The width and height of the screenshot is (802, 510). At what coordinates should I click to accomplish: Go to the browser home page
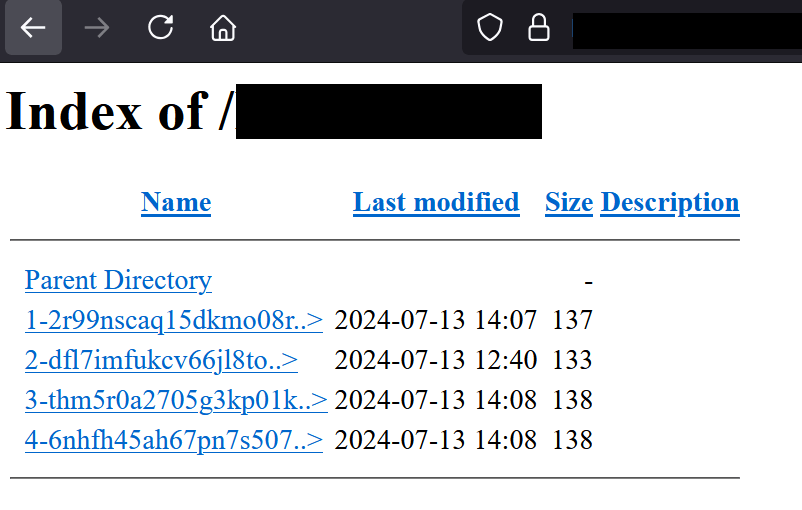(x=223, y=28)
